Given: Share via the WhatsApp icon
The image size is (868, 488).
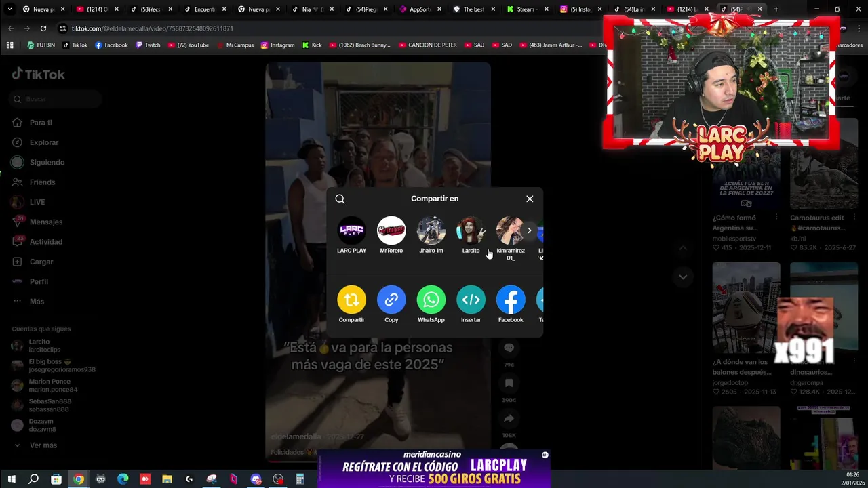Looking at the screenshot, I should click(431, 300).
